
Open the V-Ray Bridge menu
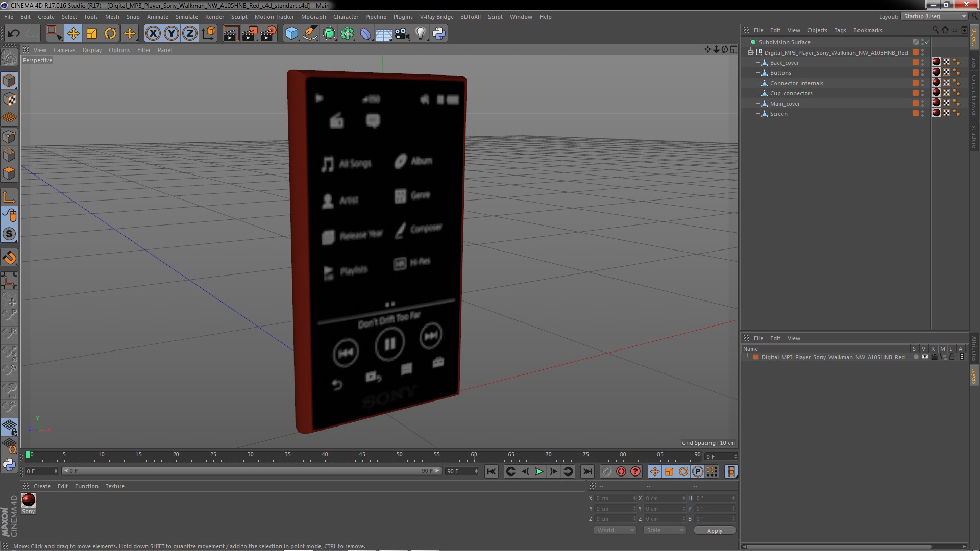[x=437, y=17]
